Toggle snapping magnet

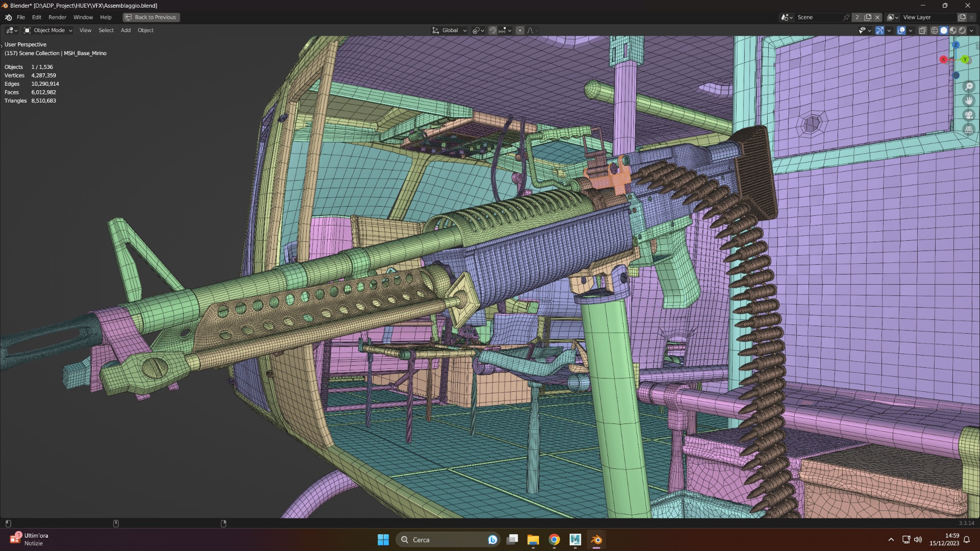[x=493, y=31]
